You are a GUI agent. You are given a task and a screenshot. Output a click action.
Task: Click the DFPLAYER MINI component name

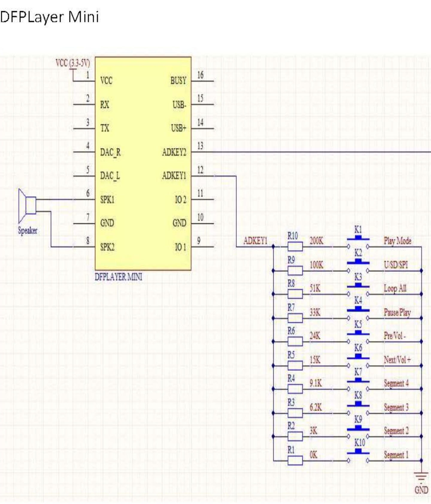coord(119,277)
